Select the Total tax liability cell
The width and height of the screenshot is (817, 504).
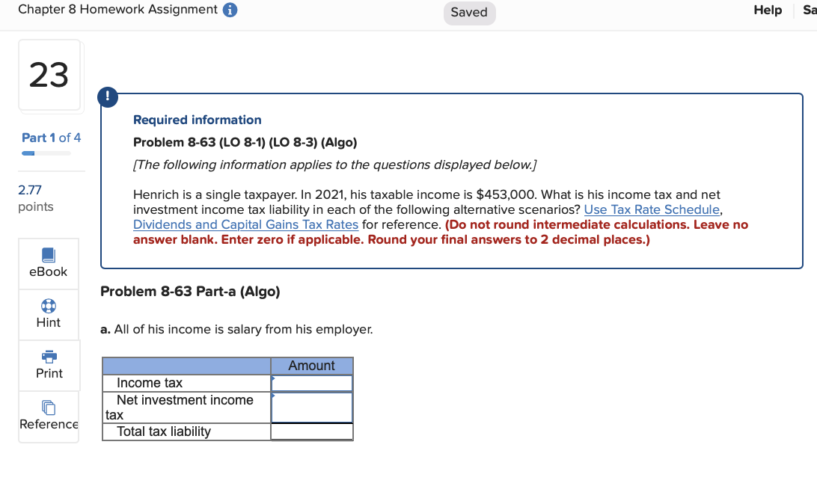pyautogui.click(x=311, y=431)
